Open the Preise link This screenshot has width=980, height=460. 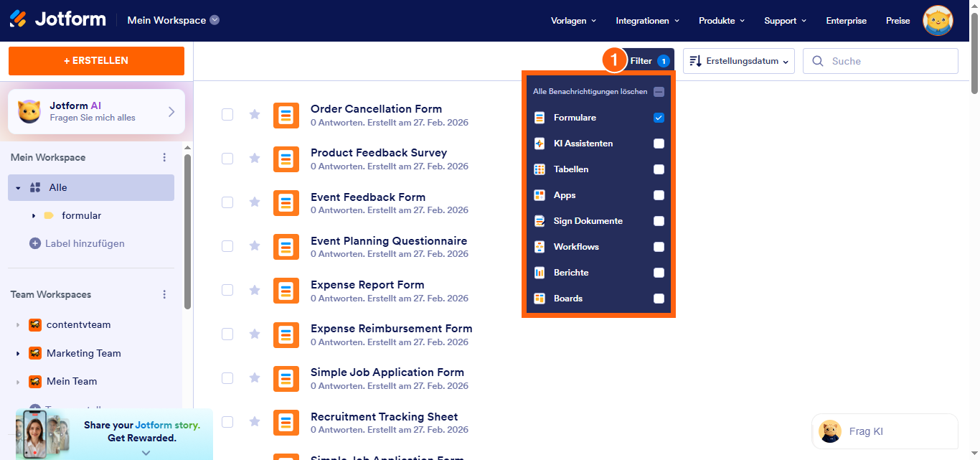click(897, 21)
